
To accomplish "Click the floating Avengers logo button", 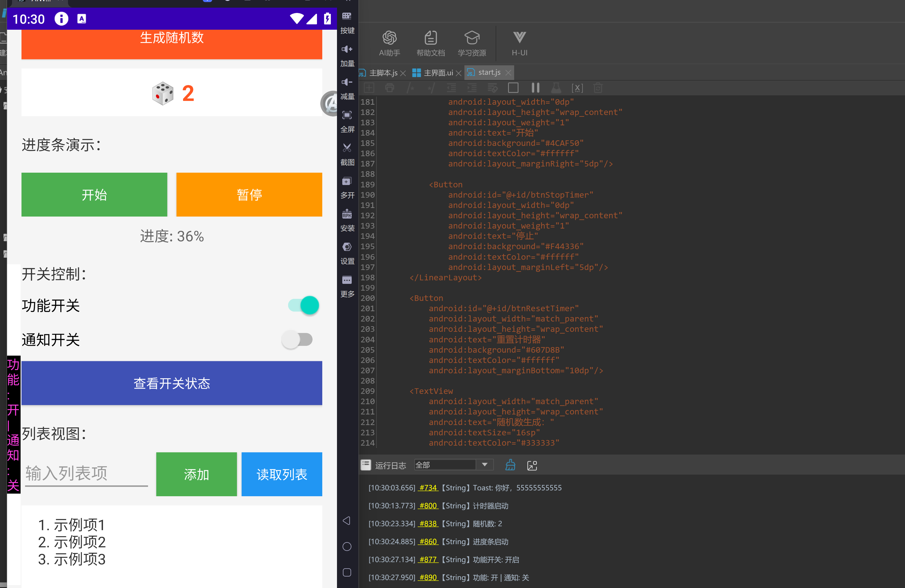I will point(329,103).
